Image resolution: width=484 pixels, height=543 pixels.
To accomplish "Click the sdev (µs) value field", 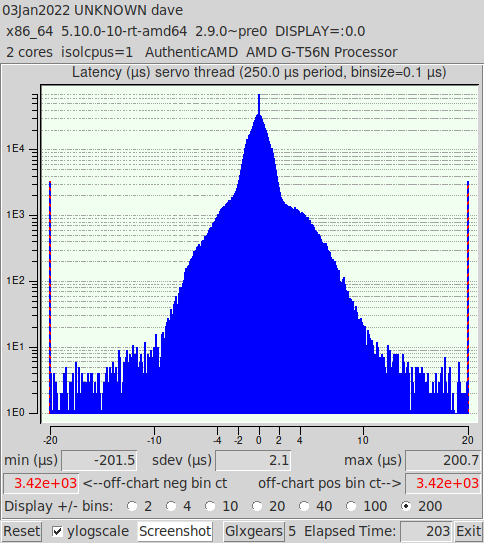I will coord(253,461).
